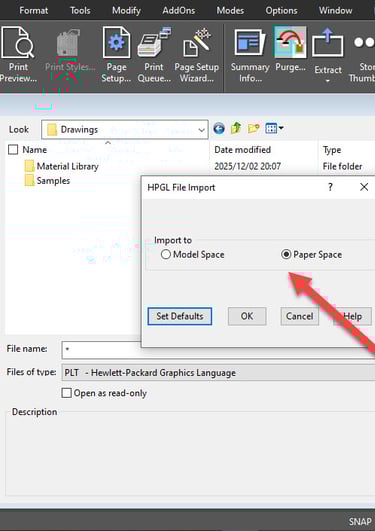375x531 pixels.
Task: Choose the Model Space radio option
Action: pos(192,254)
